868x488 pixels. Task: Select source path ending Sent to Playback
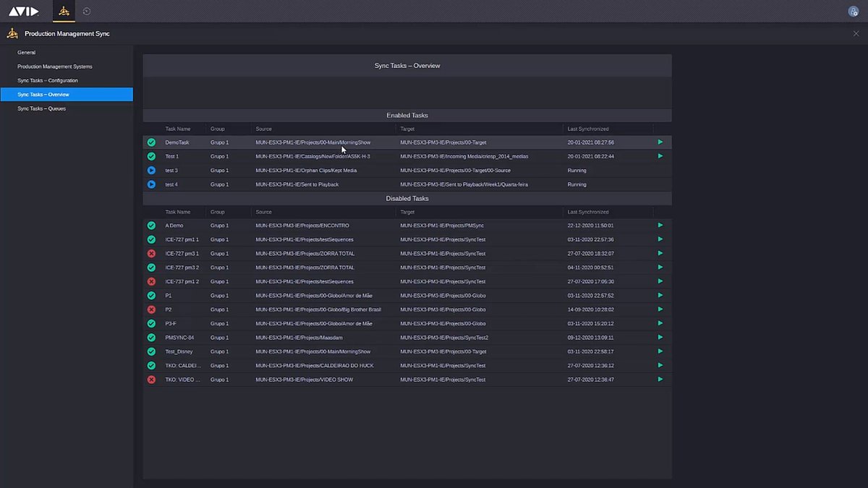pyautogui.click(x=297, y=184)
